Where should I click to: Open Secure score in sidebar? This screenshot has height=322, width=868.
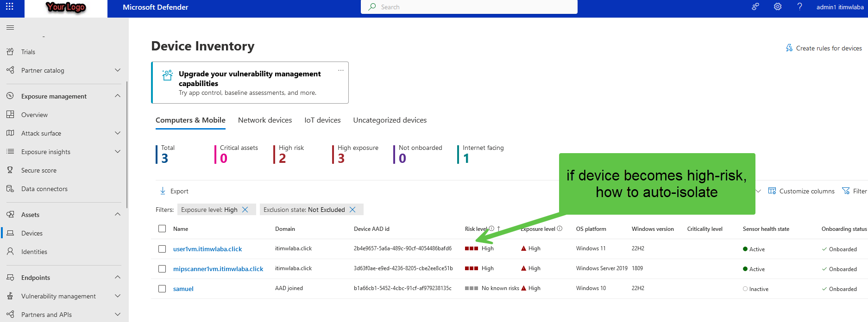[39, 170]
